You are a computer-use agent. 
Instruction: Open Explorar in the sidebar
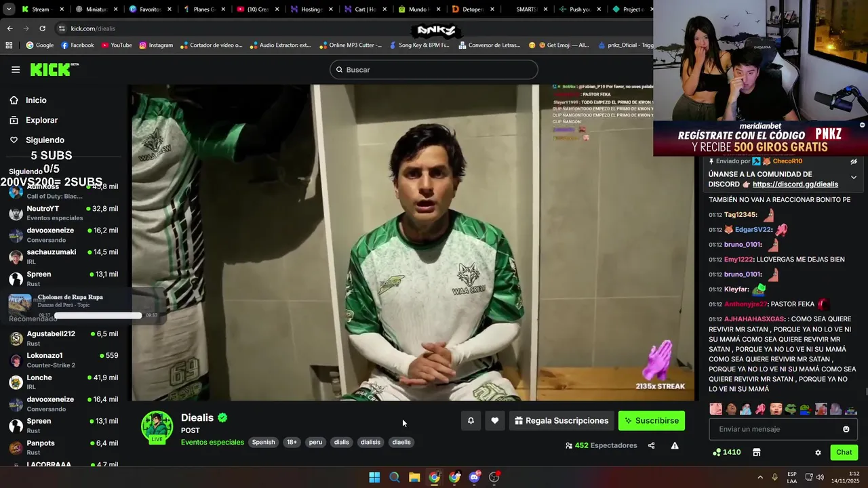point(41,120)
